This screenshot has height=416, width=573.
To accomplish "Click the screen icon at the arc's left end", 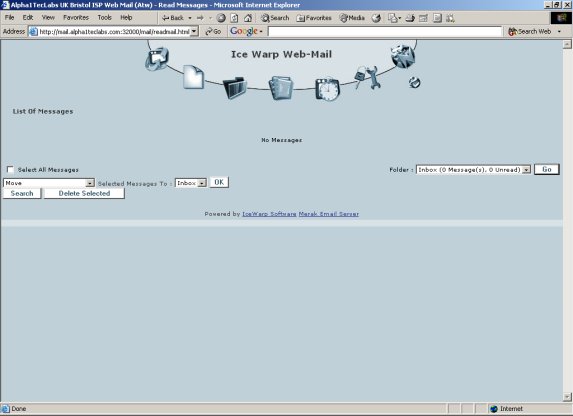I will pos(157,59).
